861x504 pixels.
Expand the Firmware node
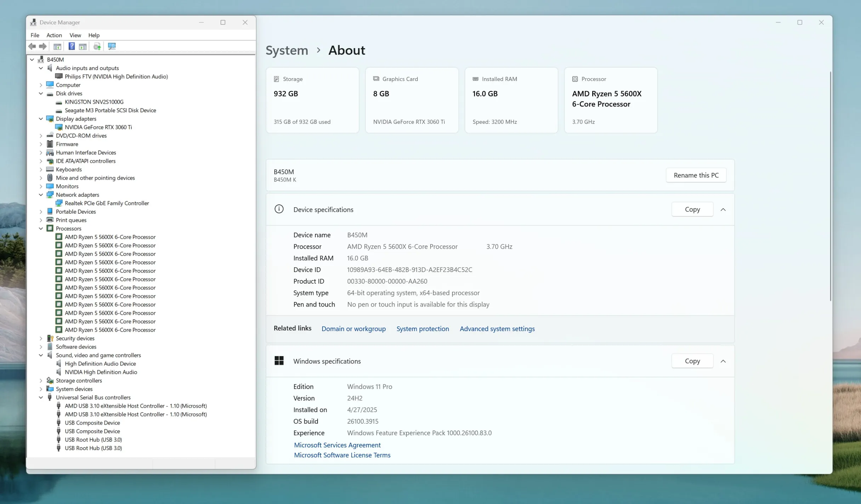click(41, 144)
